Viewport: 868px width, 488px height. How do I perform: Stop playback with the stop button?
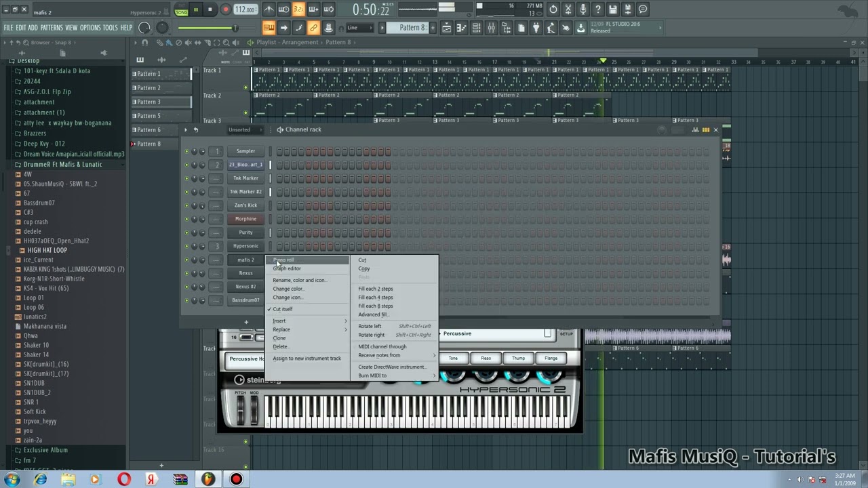click(x=210, y=9)
